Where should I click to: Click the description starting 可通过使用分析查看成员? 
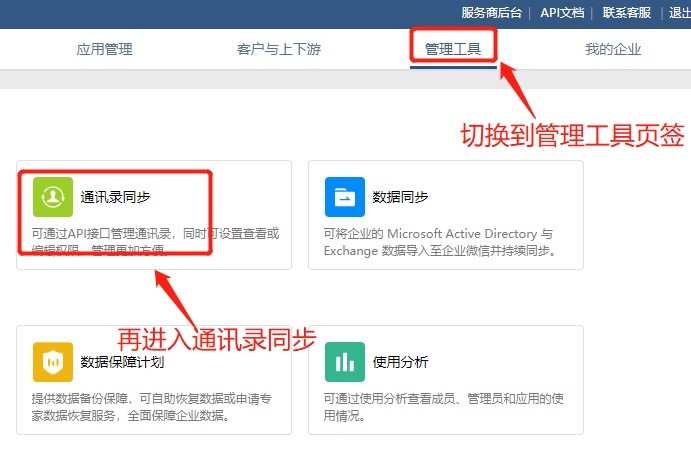443,406
